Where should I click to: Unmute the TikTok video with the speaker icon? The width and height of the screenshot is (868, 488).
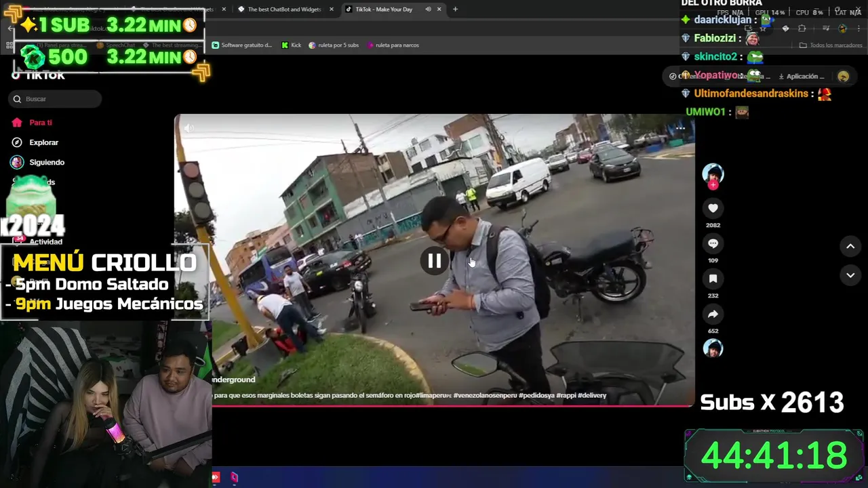coord(189,127)
